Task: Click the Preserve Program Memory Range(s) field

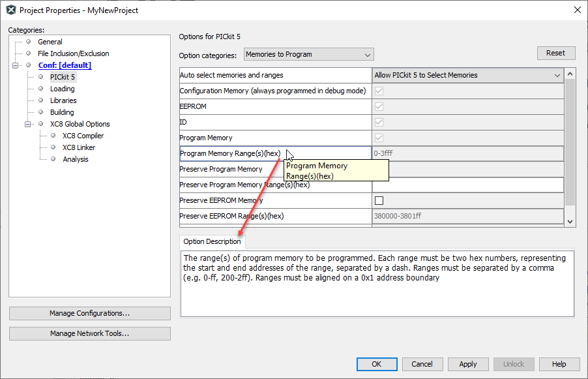Action: [467, 185]
